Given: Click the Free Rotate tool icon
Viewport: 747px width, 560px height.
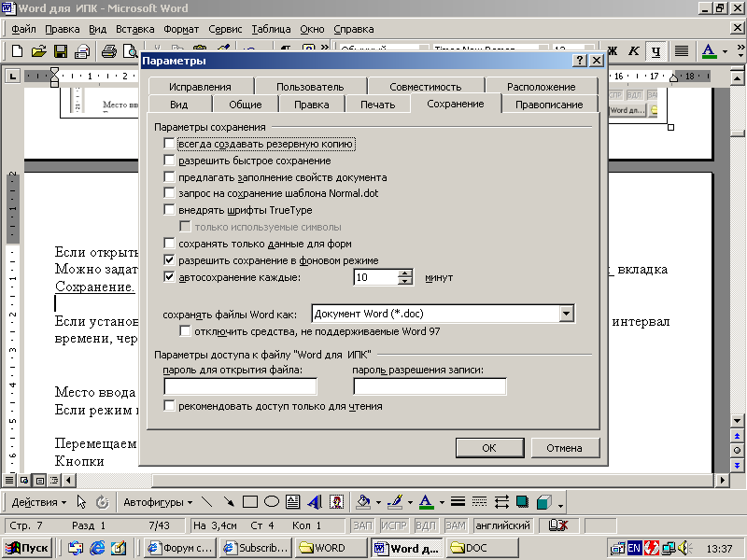Looking at the screenshot, I should click(x=103, y=502).
